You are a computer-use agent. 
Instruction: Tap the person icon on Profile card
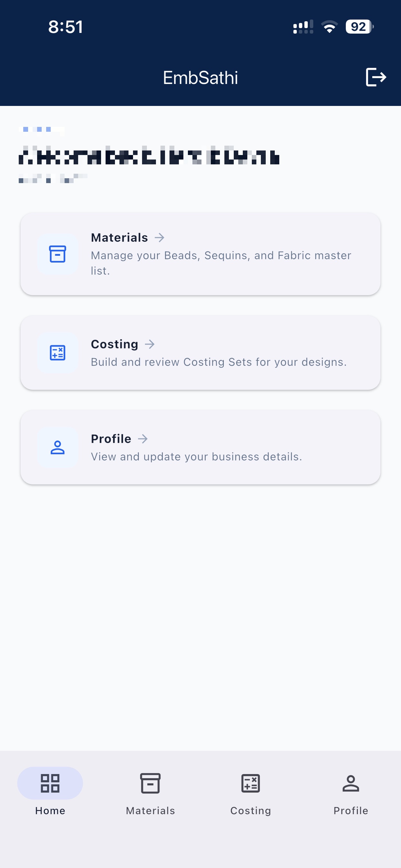57,448
